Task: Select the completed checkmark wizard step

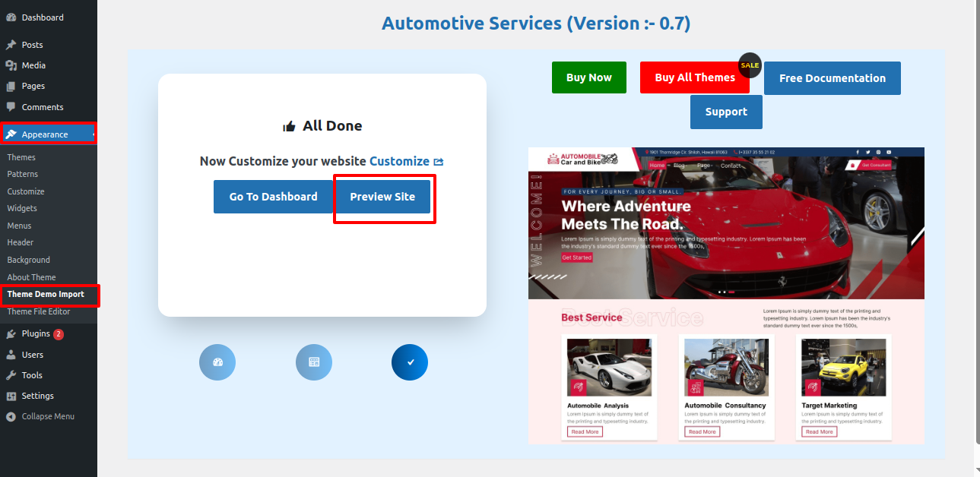Action: tap(410, 362)
